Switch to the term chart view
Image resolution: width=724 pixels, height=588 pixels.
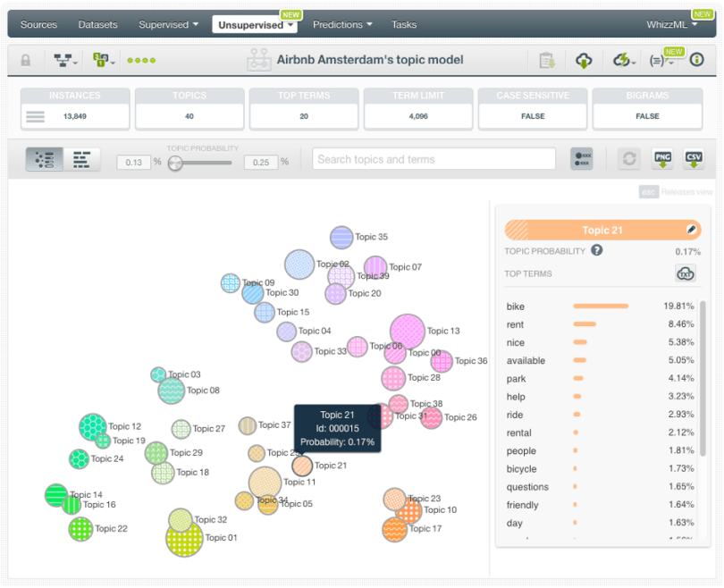81,160
